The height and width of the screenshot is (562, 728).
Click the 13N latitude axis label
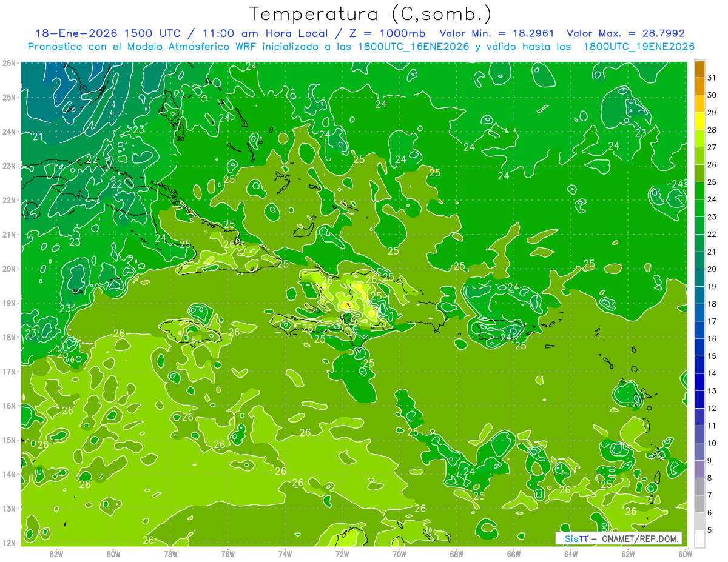(x=8, y=509)
